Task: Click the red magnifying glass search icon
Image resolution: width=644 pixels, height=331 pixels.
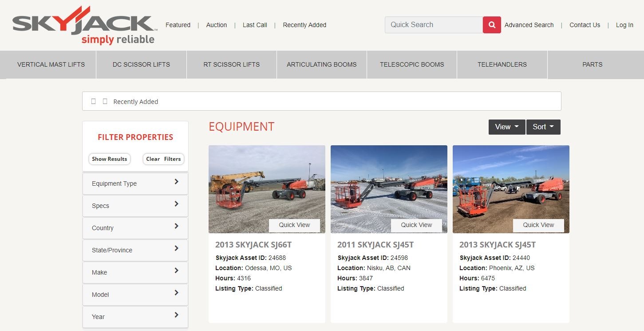Action: [x=491, y=25]
